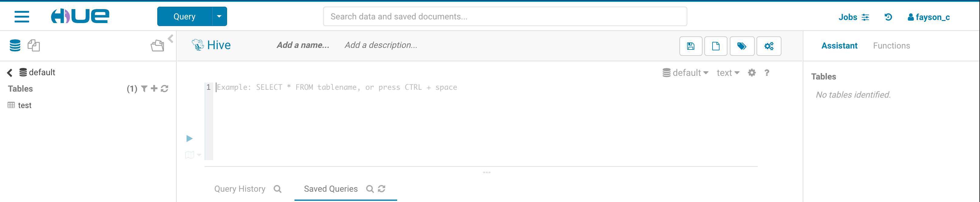Open the Jobs link
Screen dimensions: 980x202
853,17
